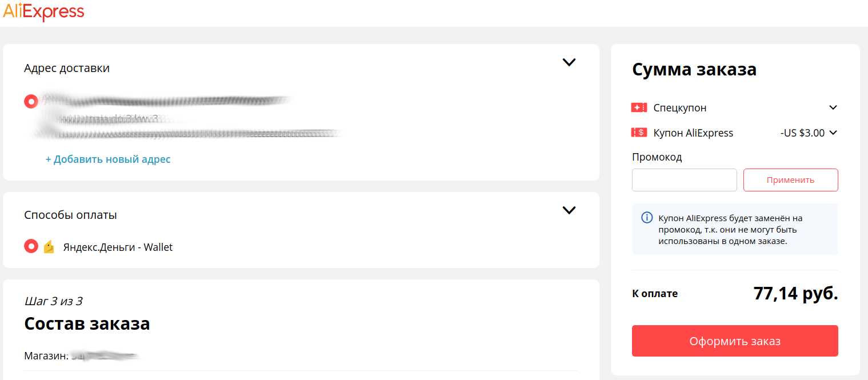Image resolution: width=868 pixels, height=380 pixels.
Task: Click the yellow Яндекс.Деньги wallet icon
Action: pyautogui.click(x=49, y=247)
